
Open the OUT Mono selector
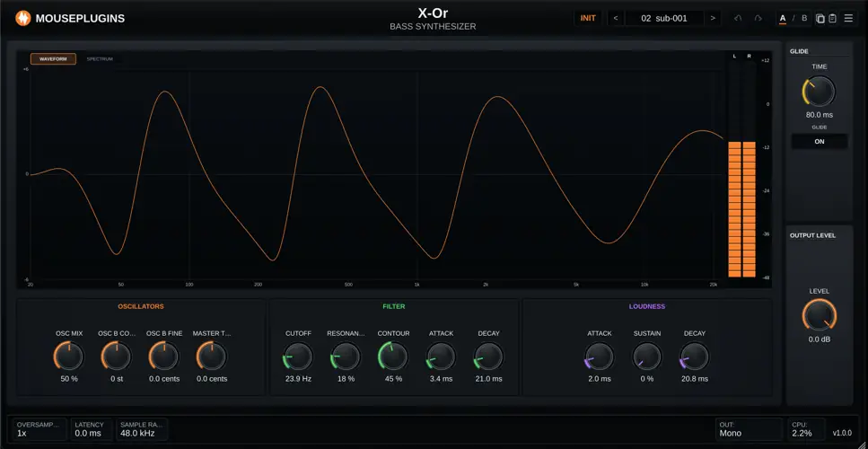[749, 429]
